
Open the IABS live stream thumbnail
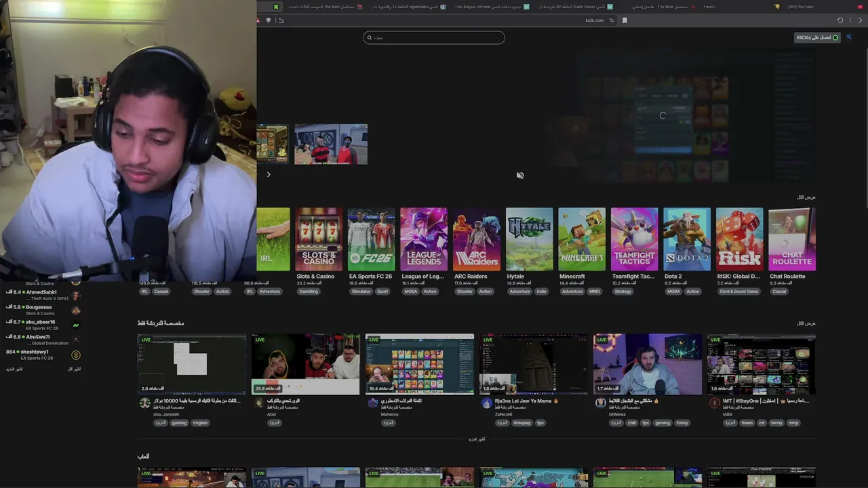click(762, 364)
